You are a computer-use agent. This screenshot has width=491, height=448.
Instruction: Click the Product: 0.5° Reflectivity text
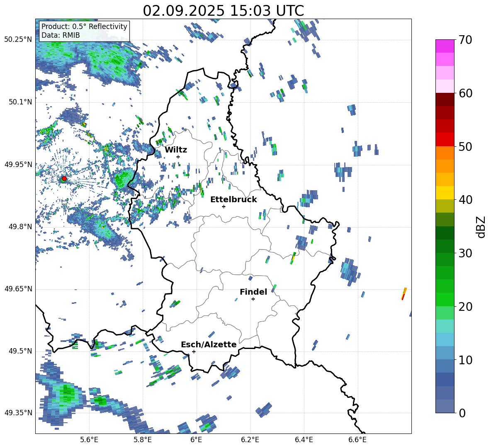[x=84, y=26]
